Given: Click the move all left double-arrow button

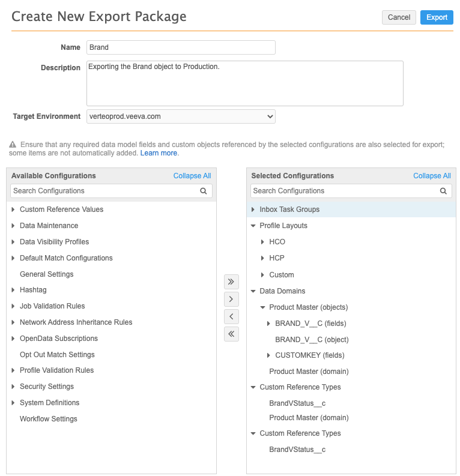Looking at the screenshot, I should [231, 334].
